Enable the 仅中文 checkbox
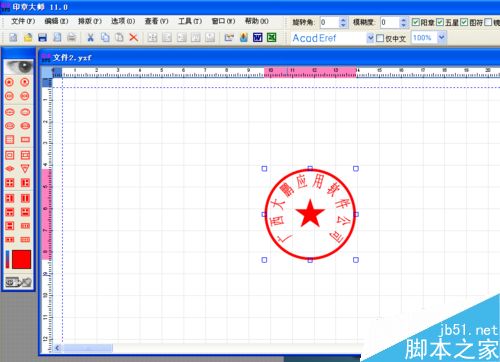 pos(380,38)
